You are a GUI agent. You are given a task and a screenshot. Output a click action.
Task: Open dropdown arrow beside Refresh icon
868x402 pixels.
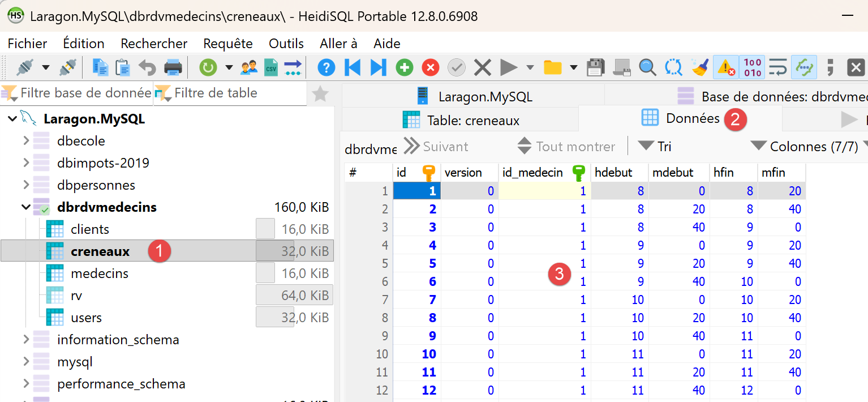pos(229,68)
